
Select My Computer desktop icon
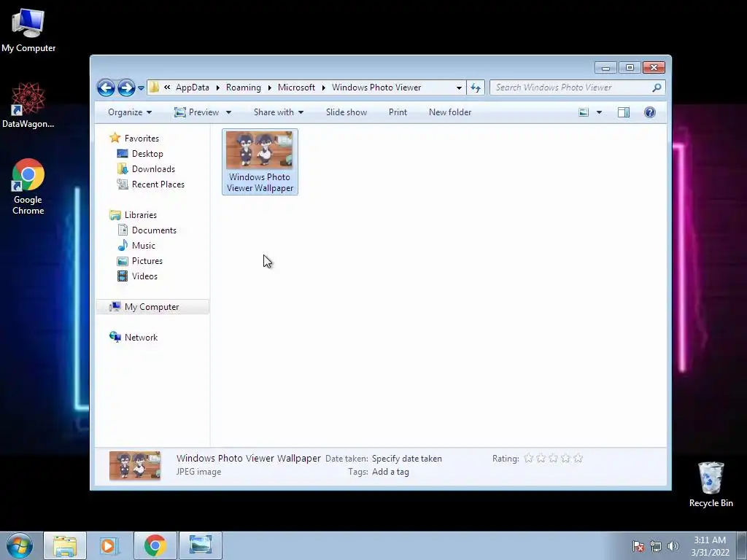[x=28, y=30]
